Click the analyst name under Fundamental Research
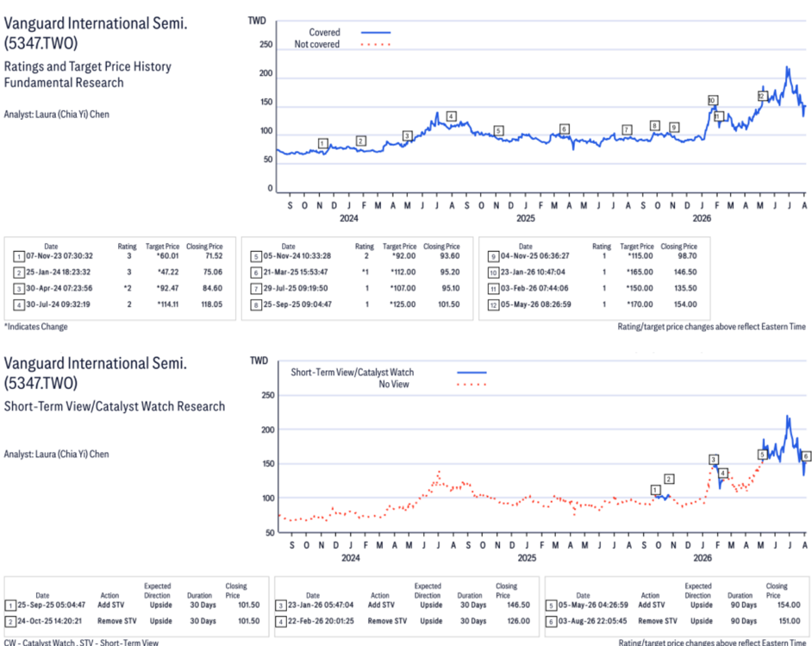This screenshot has height=646, width=812. 56,114
